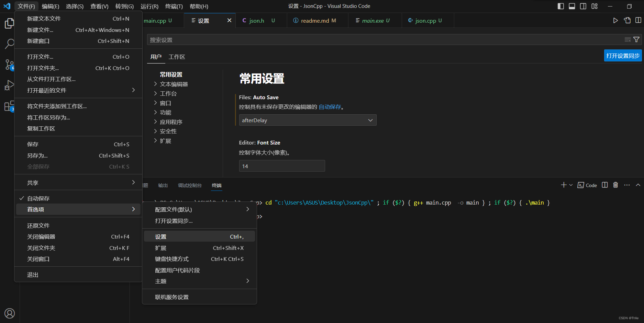Image resolution: width=644 pixels, height=323 pixels.
Task: Switch to 输出 panel tab
Action: pyautogui.click(x=163, y=185)
